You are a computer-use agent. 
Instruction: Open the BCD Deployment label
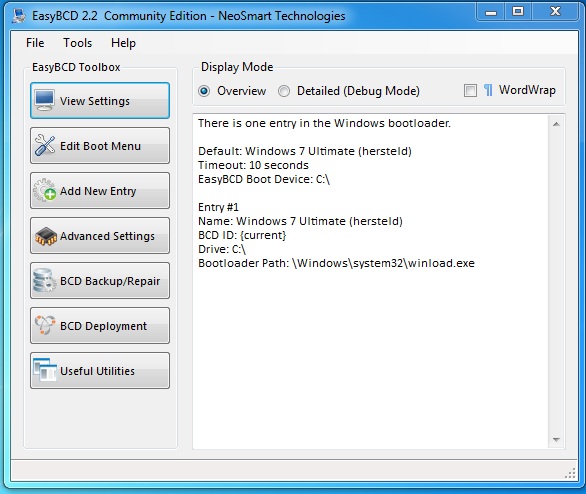(x=103, y=326)
